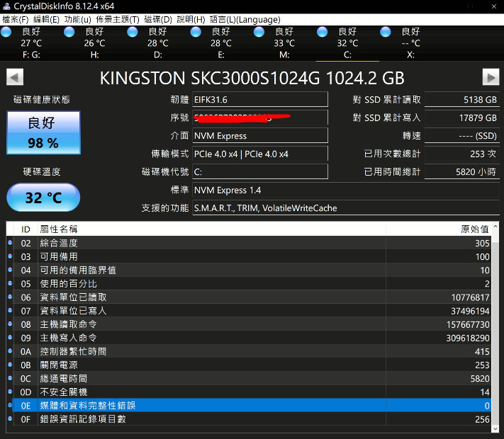Screen dimensions: 504x439
Task: Open the 編輯(E) menu
Action: (x=46, y=20)
